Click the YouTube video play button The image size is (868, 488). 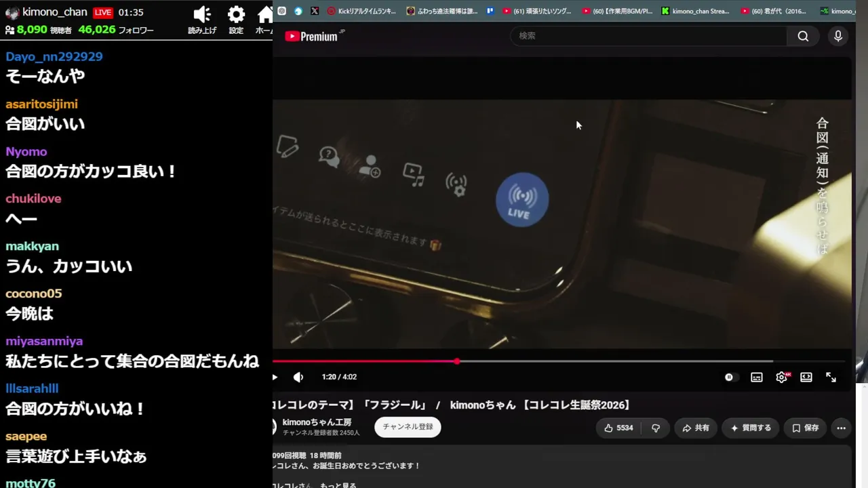275,377
